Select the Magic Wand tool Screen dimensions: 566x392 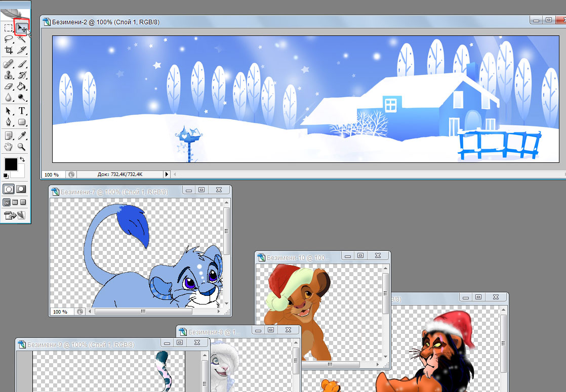[x=22, y=39]
